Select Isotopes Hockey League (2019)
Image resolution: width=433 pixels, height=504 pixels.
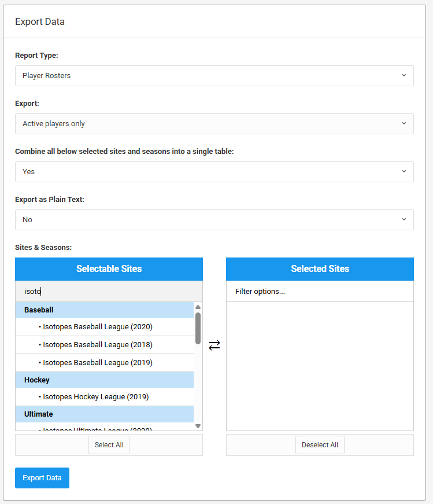pos(105,397)
